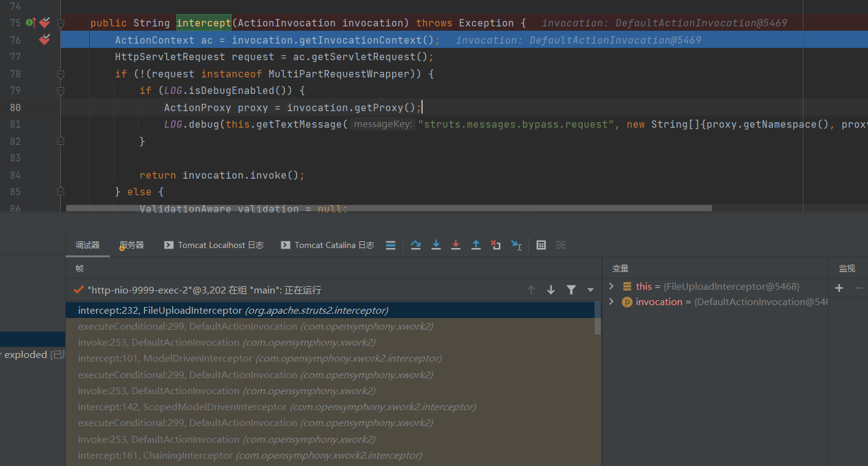Open the Tomcat Localhost 日志 tab
Viewport: 868px width, 466px height.
click(x=214, y=245)
